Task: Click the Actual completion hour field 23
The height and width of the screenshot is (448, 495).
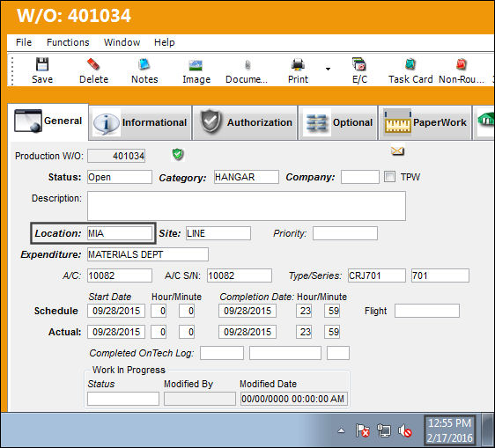Action: (304, 332)
